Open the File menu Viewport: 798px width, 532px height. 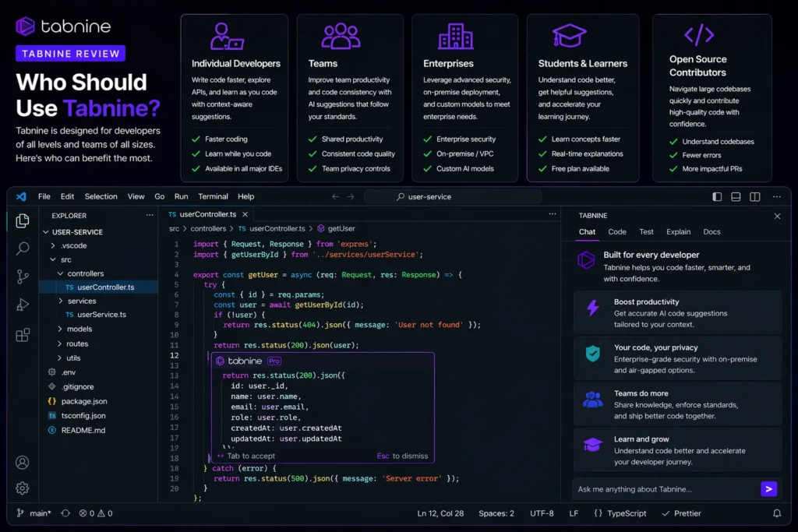(x=44, y=196)
